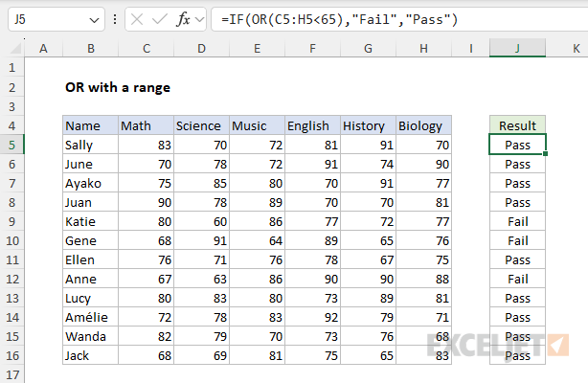This screenshot has width=588, height=383.
Task: Select column E header
Action: 257,49
